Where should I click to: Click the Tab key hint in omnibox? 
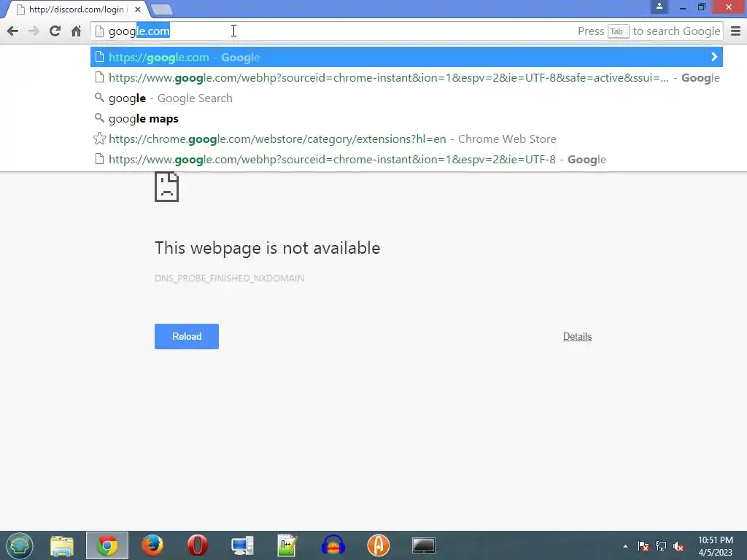click(x=618, y=31)
